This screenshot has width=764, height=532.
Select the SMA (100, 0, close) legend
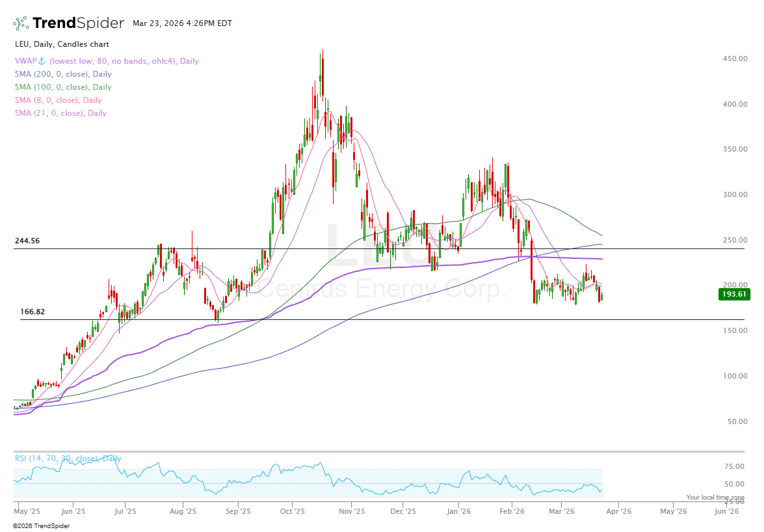63,87
